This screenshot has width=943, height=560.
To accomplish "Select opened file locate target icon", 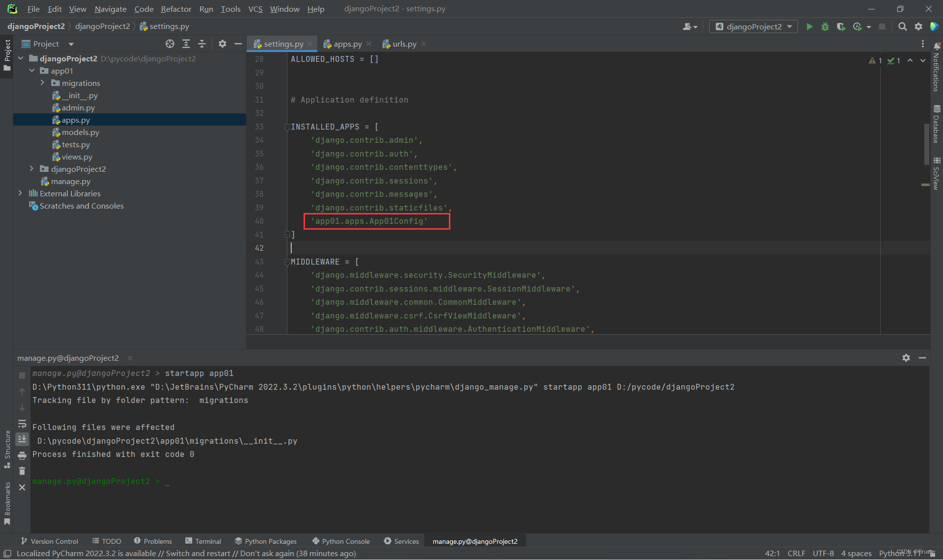I will [170, 44].
